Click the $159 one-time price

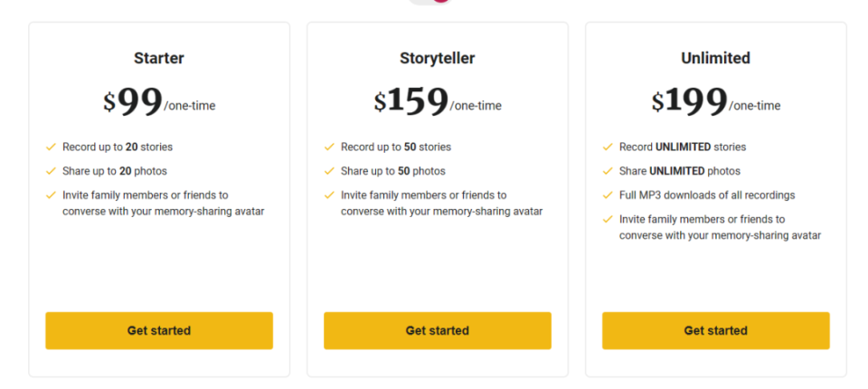click(438, 102)
